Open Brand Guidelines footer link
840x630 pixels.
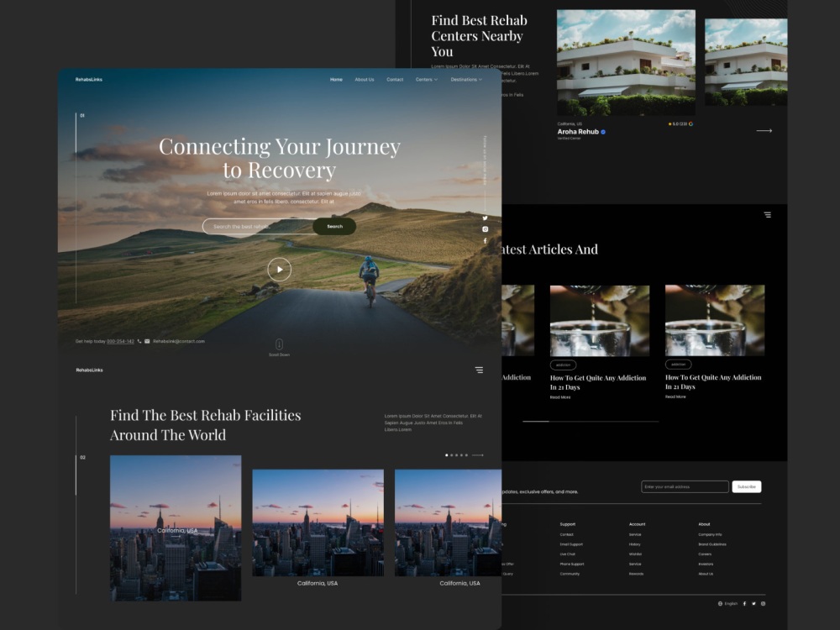pyautogui.click(x=712, y=544)
